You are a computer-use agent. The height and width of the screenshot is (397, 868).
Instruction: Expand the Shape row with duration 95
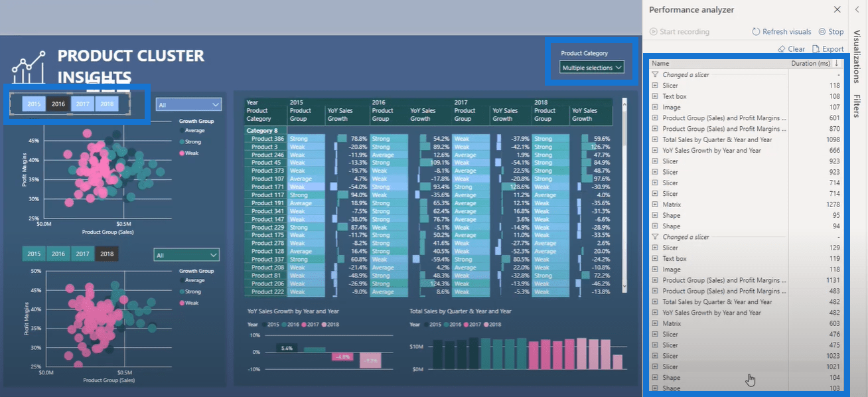pos(655,215)
